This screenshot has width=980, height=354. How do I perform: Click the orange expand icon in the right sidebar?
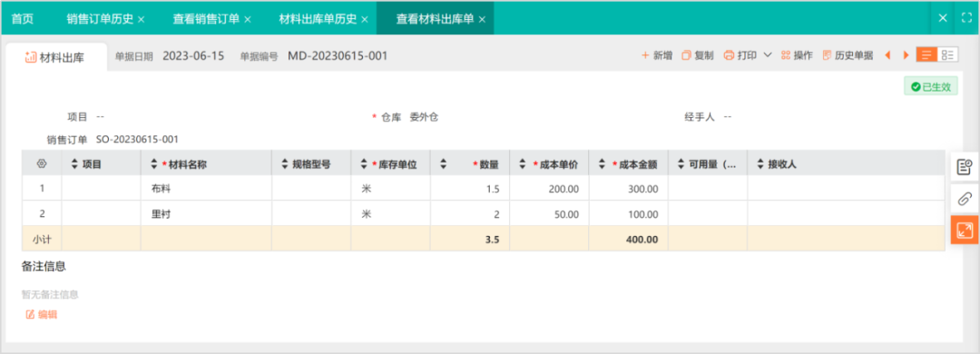(965, 230)
